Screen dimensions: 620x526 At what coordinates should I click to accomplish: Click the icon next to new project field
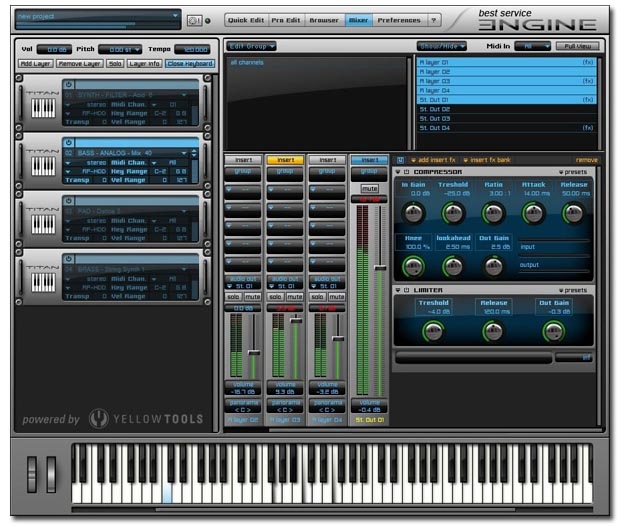194,21
